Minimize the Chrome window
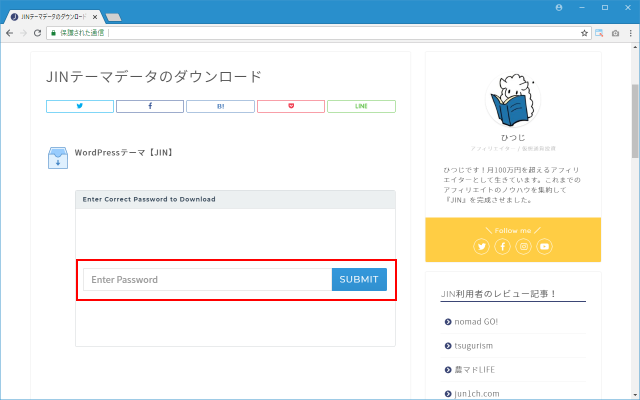This screenshot has width=640, height=400. tap(582, 8)
